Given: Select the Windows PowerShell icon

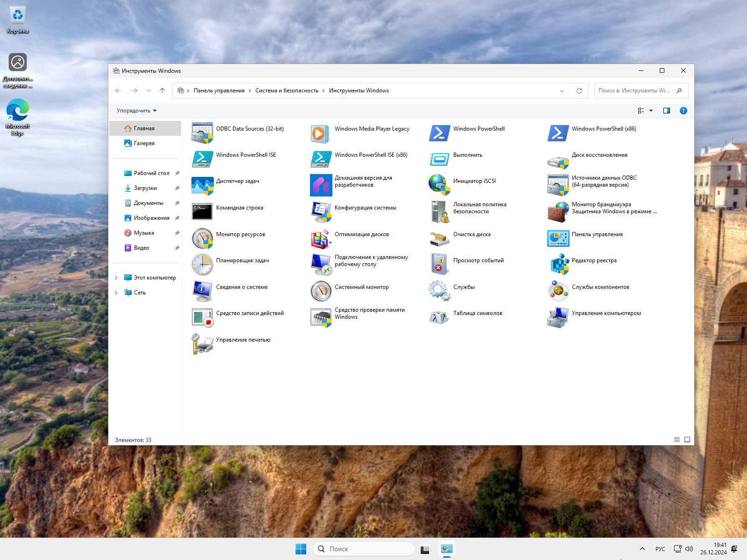Looking at the screenshot, I should 439,133.
